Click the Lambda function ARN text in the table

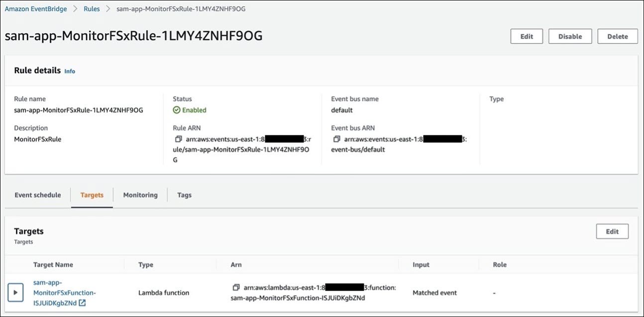[x=314, y=293]
